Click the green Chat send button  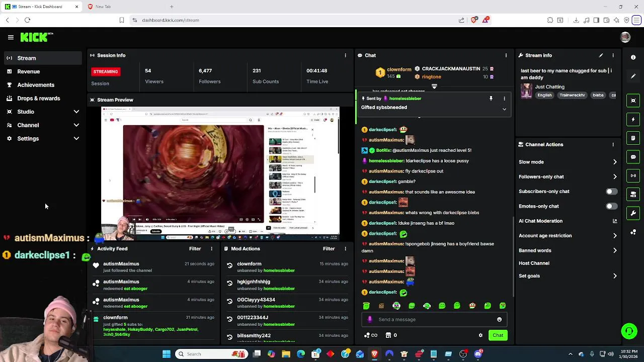498,335
